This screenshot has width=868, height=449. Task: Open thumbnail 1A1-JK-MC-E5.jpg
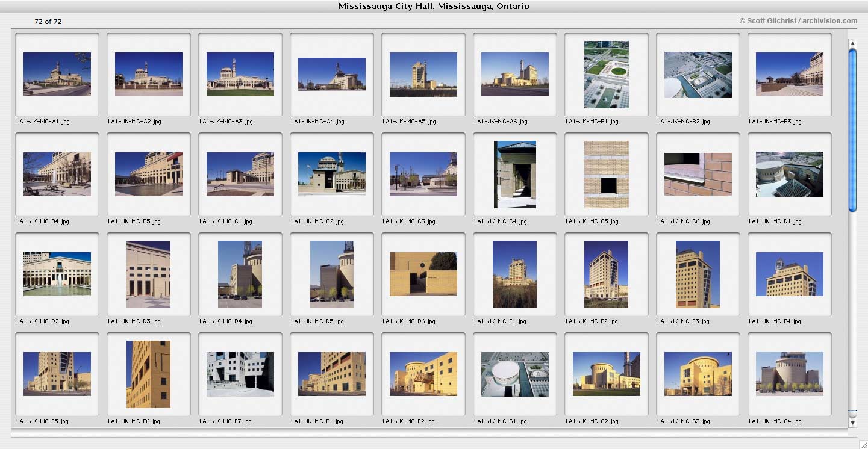[x=57, y=374]
